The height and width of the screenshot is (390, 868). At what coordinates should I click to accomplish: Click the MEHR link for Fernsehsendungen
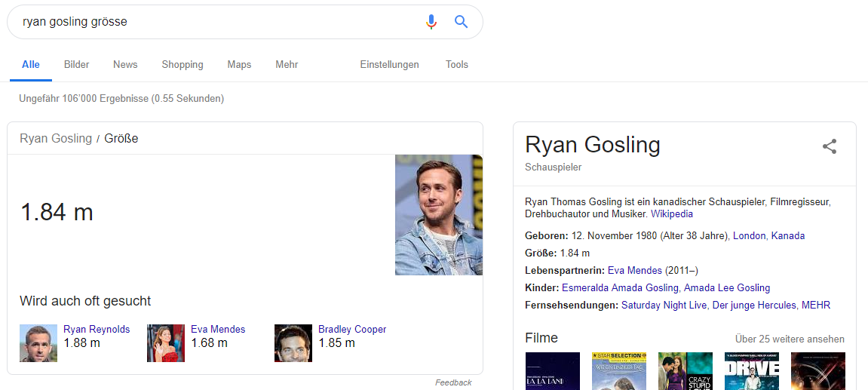point(816,306)
